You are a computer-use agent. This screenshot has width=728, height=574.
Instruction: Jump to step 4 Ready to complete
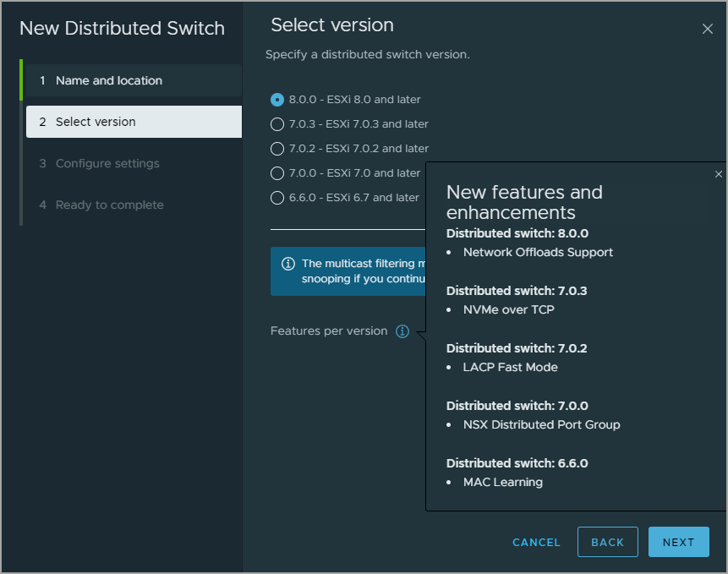[134, 205]
